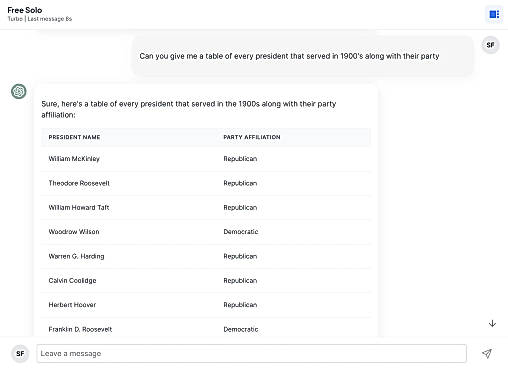Open the SF user avatar beside the question
This screenshot has width=508, height=368.
[490, 45]
